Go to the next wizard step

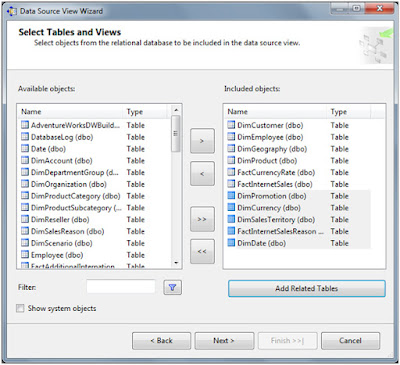pyautogui.click(x=224, y=341)
